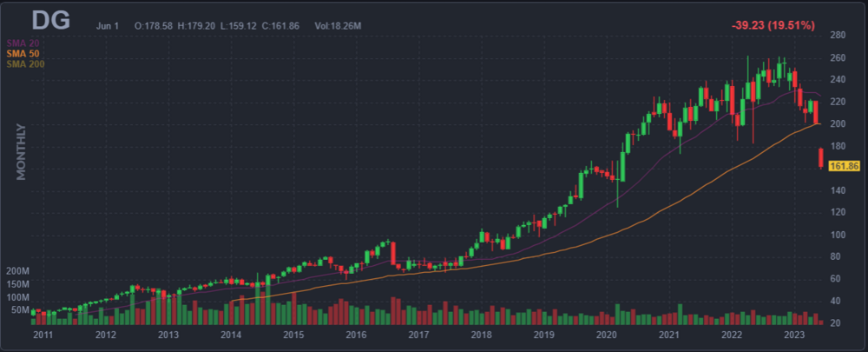
Task: Select the 2015 year marker on time axis
Action: pos(293,335)
